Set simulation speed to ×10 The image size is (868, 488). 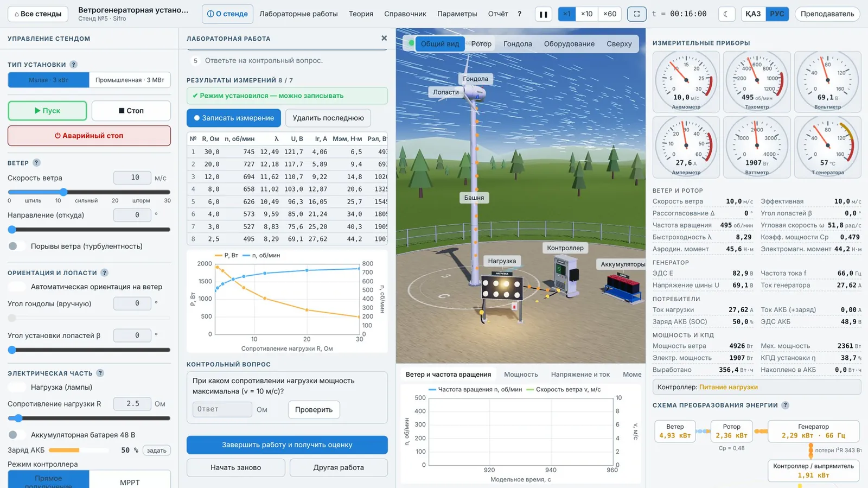pyautogui.click(x=586, y=14)
